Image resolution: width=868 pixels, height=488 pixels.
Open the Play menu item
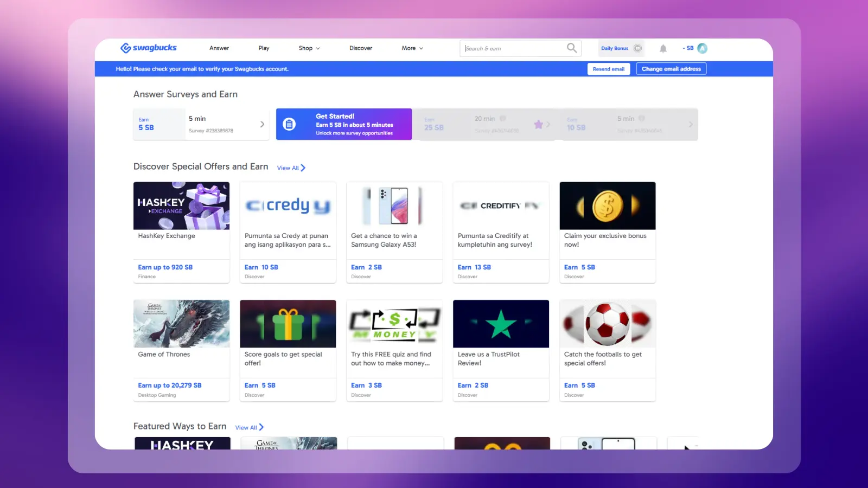(x=264, y=48)
